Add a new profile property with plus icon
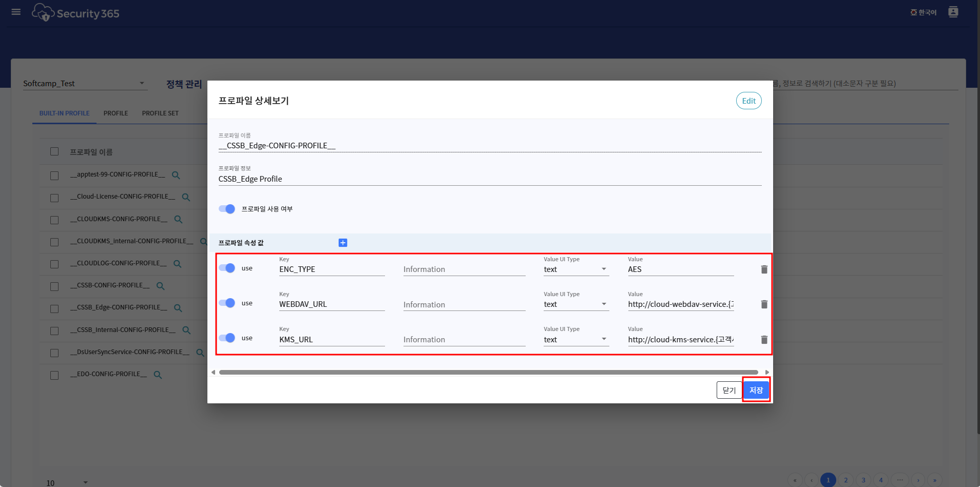 click(x=343, y=243)
